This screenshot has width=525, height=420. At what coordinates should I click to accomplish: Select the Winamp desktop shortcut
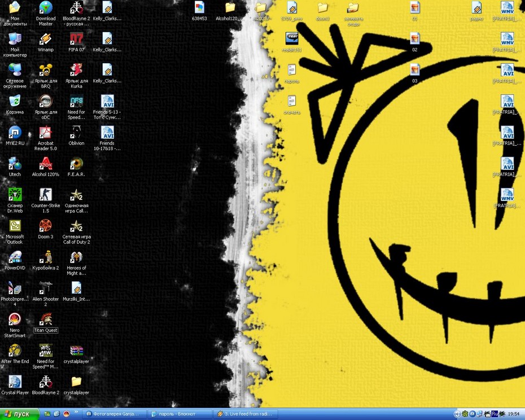[x=46, y=42]
